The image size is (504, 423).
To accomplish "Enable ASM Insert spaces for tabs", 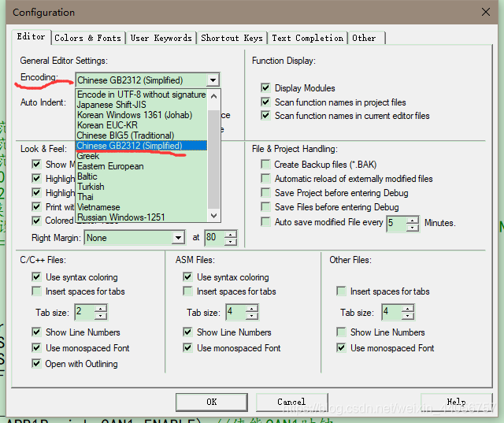I will tap(187, 291).
